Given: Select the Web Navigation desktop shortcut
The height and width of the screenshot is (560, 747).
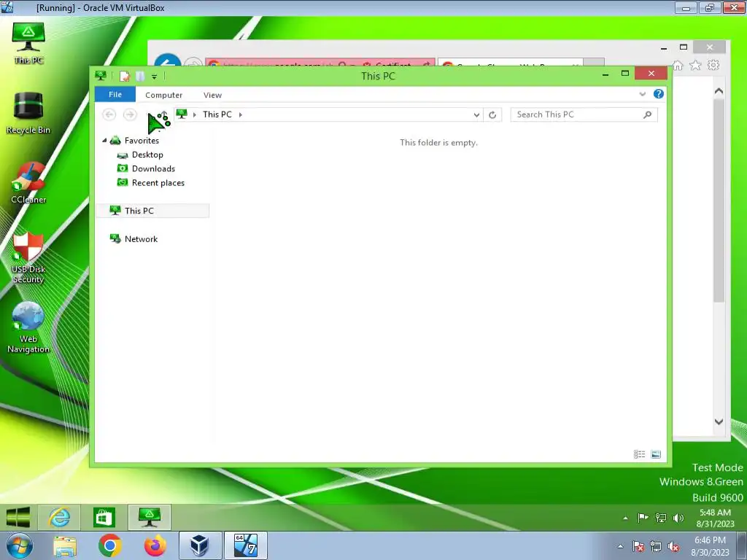Looking at the screenshot, I should (28, 327).
